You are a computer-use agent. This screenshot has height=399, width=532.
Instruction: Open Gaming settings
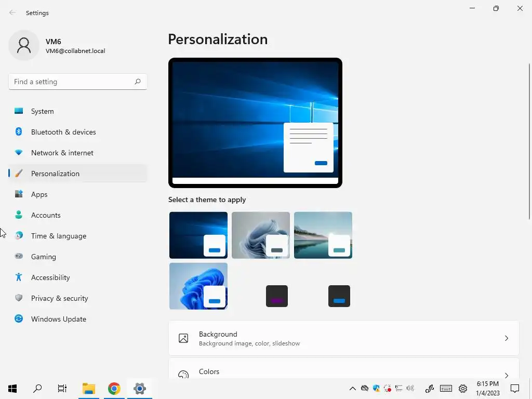coord(78,257)
